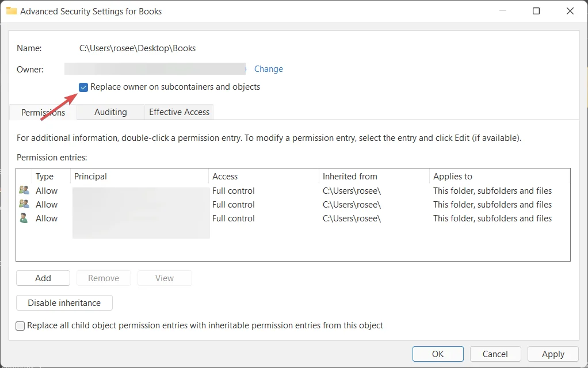Minimize the Advanced Security Settings window
The image size is (588, 368).
[x=502, y=11]
